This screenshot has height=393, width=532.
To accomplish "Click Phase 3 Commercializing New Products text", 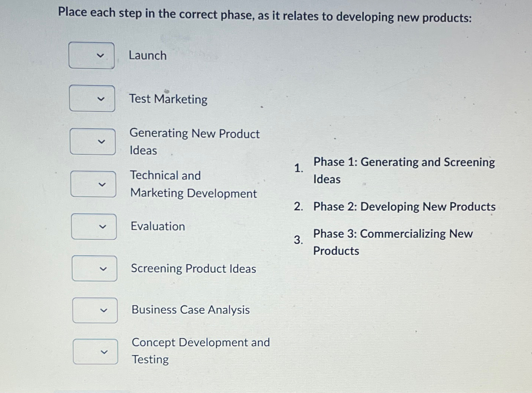I will click(393, 242).
